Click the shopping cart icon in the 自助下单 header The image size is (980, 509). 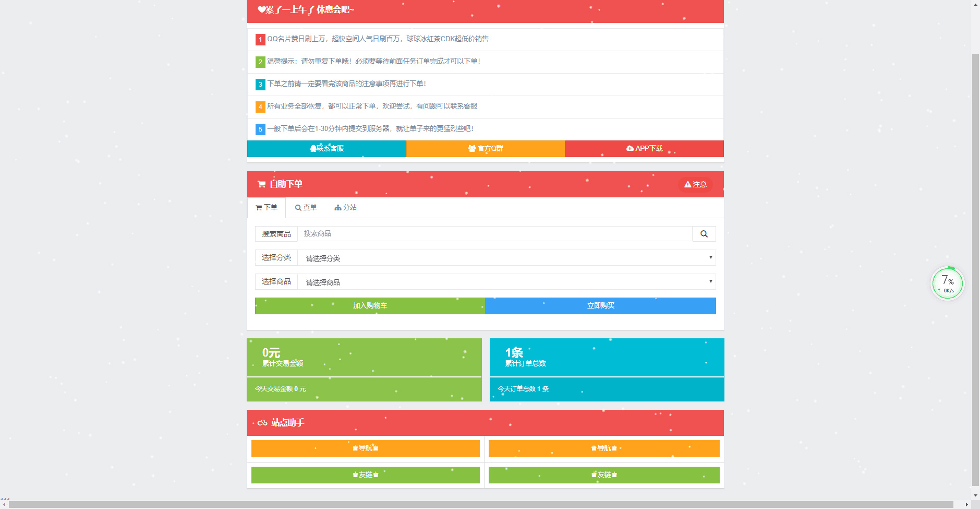[x=261, y=184]
